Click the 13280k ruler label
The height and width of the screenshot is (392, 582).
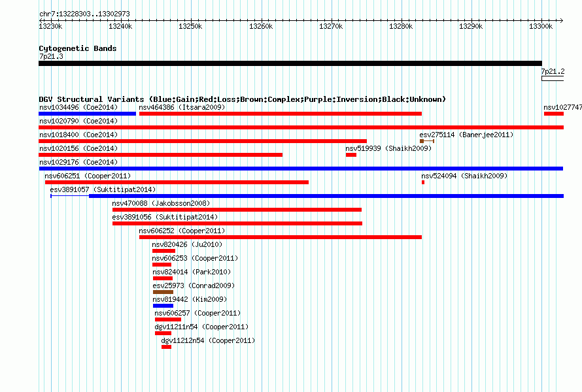tap(401, 26)
